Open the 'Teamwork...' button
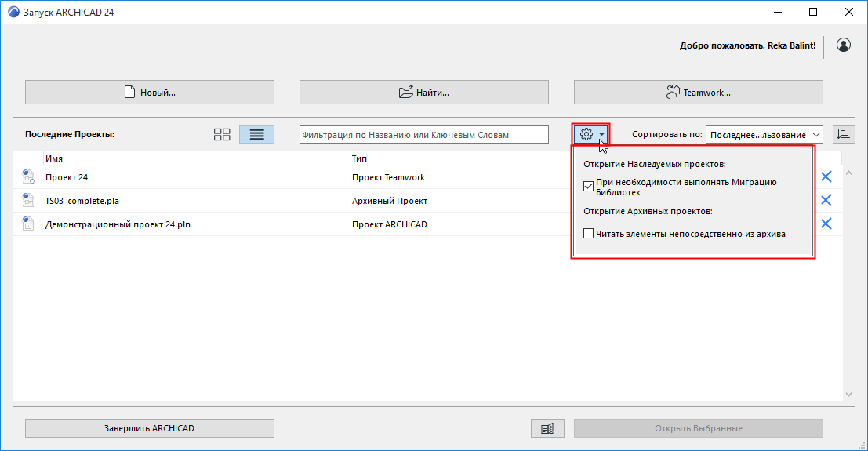The height and width of the screenshot is (451, 868). [699, 92]
